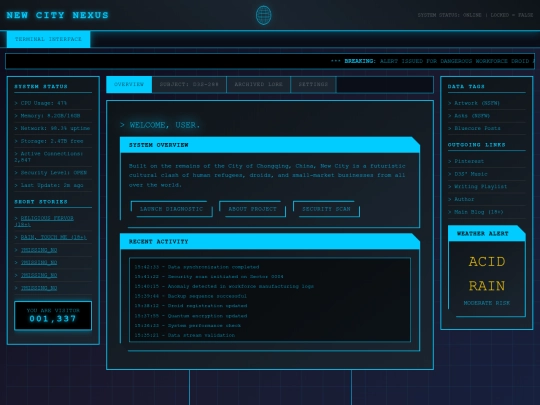Select the Storage: 2.4TB free entry
Image resolution: width=540 pixels, height=405 pixels.
click(53, 141)
